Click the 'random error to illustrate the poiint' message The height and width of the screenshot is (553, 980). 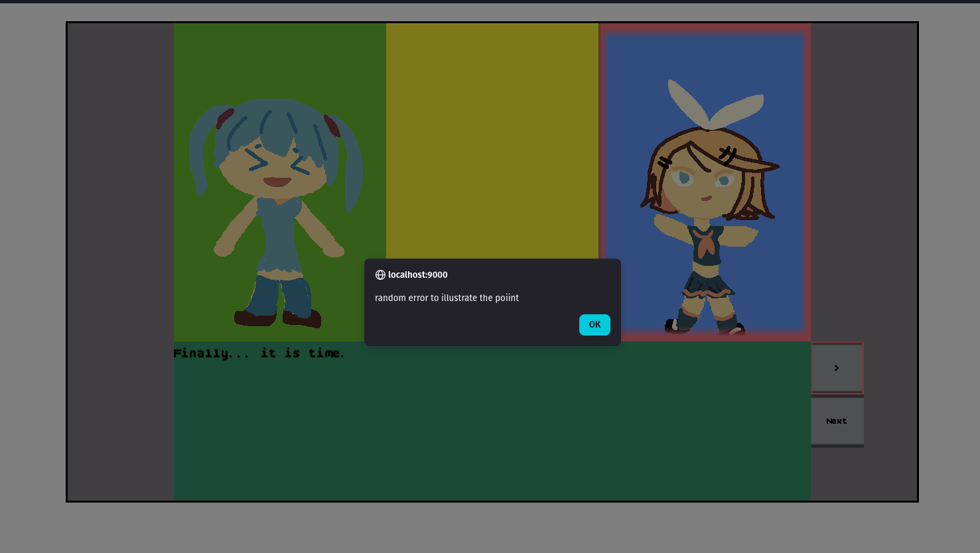point(447,298)
